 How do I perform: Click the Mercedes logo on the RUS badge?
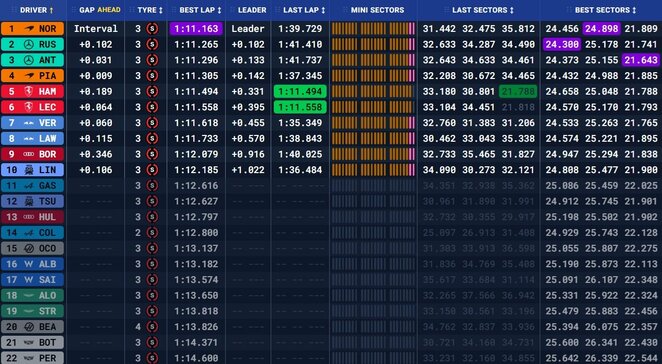(x=29, y=44)
